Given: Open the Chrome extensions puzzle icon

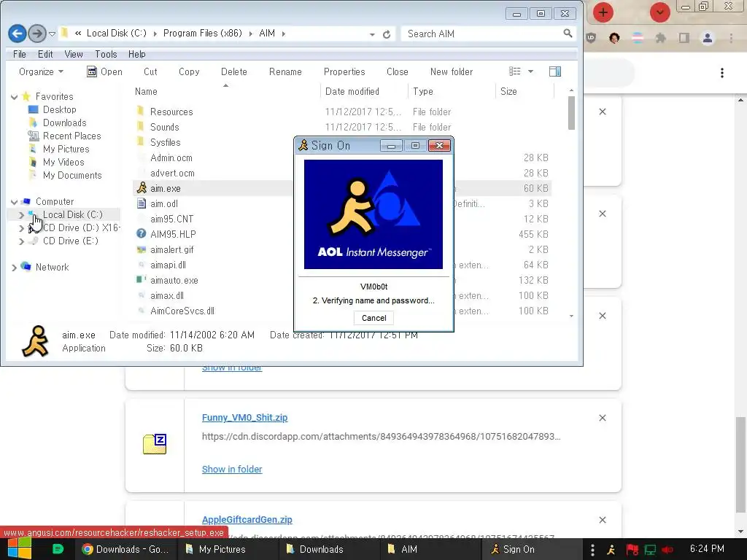Looking at the screenshot, I should (661, 38).
